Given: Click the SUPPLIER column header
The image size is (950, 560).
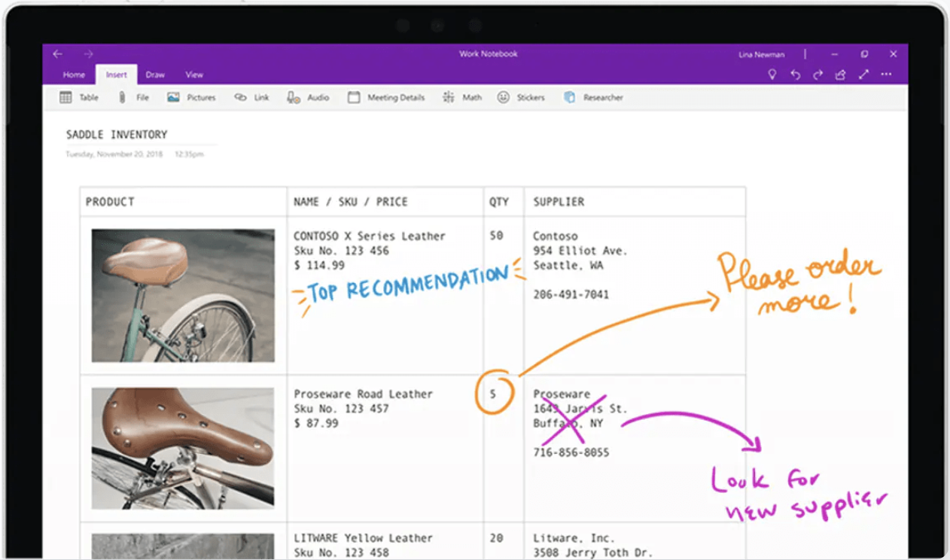Looking at the screenshot, I should 559,202.
